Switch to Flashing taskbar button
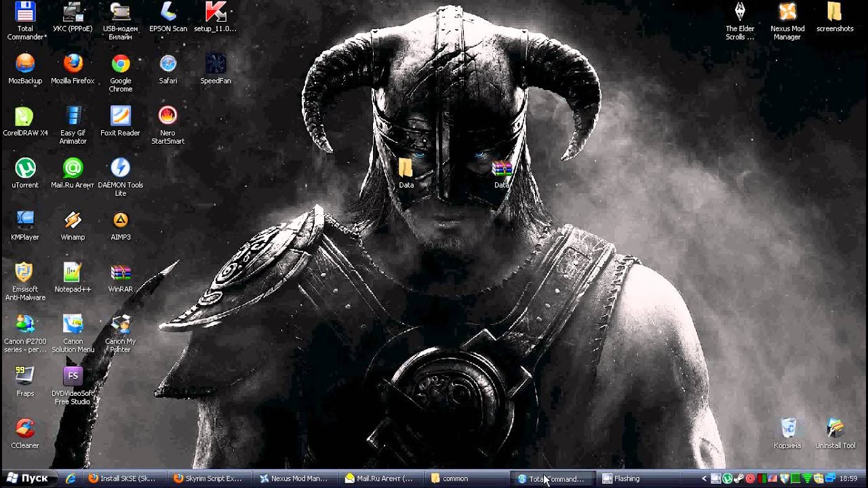The width and height of the screenshot is (868, 488). coord(639,479)
